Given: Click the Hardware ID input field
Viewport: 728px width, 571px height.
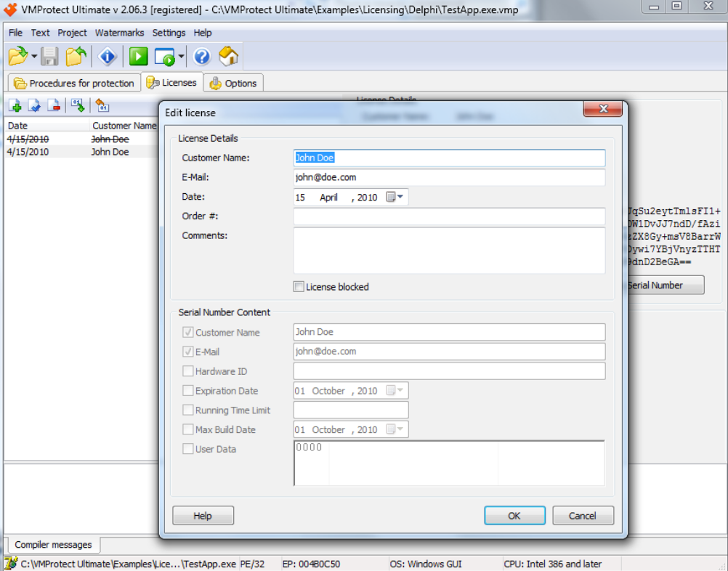Looking at the screenshot, I should [x=449, y=371].
